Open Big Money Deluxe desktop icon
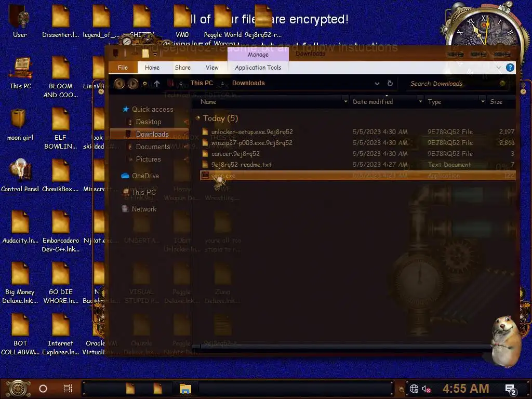The image size is (532, 399). click(20, 283)
